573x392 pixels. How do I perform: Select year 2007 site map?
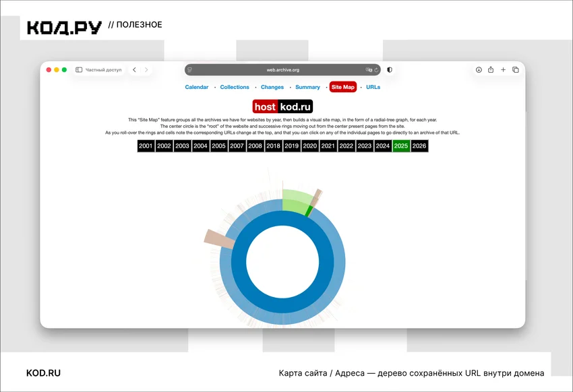237,146
